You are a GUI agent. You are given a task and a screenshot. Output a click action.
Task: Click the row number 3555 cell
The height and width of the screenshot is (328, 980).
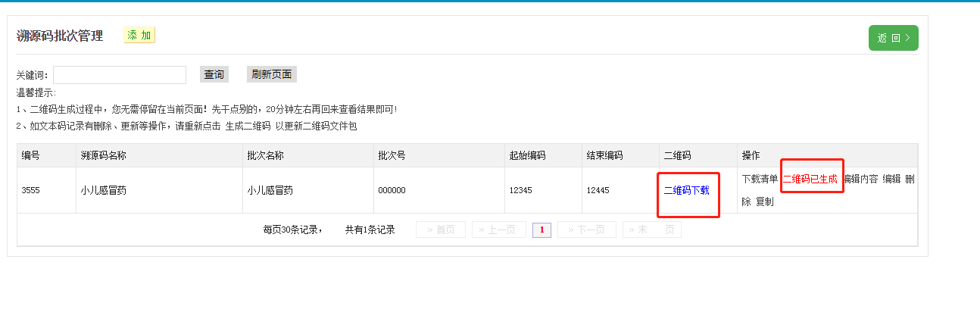pos(31,190)
